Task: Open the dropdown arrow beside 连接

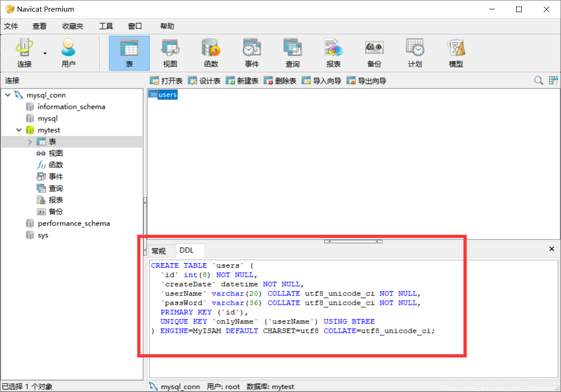Action: pyautogui.click(x=45, y=53)
